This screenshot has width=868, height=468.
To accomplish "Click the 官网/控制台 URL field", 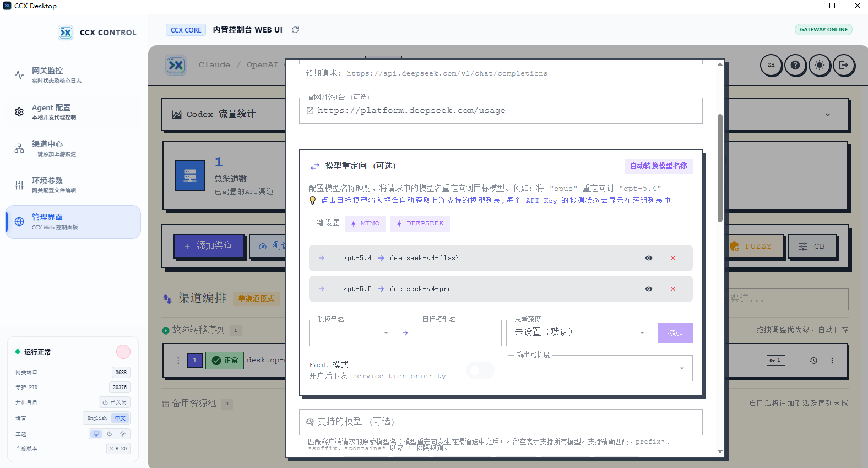I will [501, 111].
